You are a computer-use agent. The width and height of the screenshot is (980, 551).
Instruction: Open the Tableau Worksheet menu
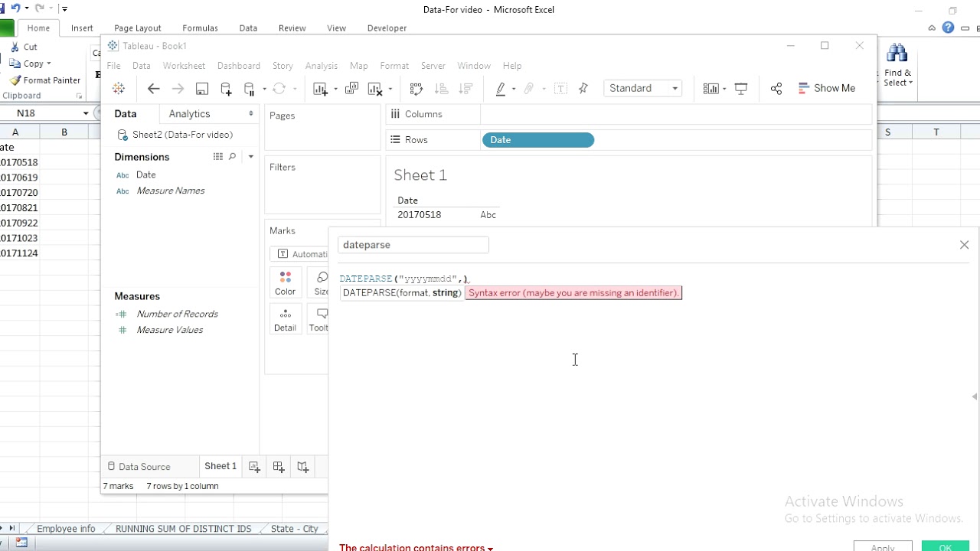[x=184, y=66]
